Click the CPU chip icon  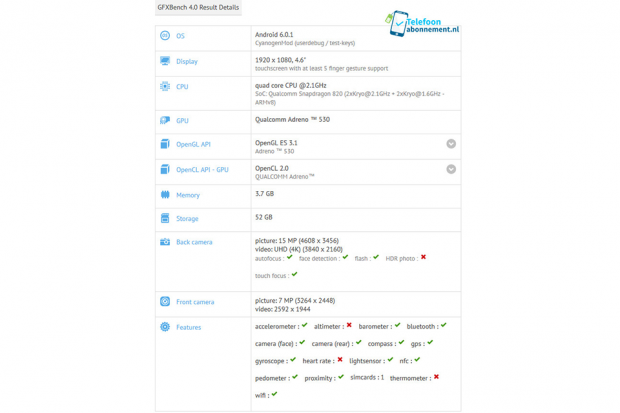point(165,87)
